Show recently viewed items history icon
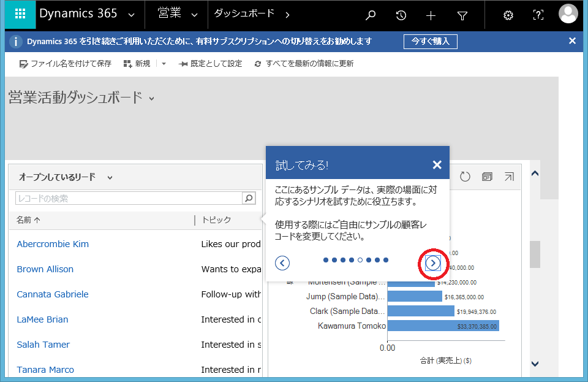 401,15
